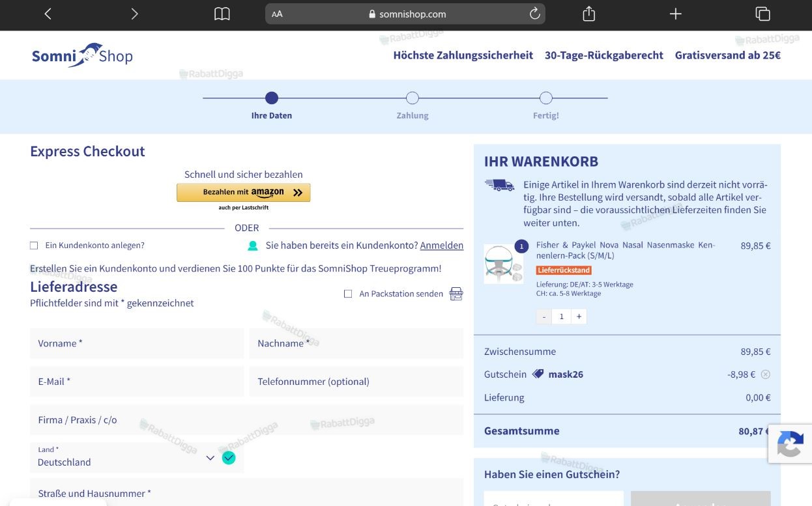Click the coupon tag icon beside mask26
Viewport: 812px width, 506px height.
tap(538, 374)
